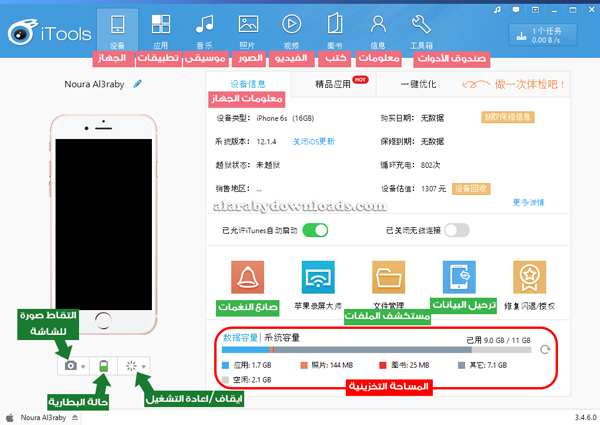This screenshot has width=600, height=425.
Task: Click the Other 7.1 GB legend entry
Action: 483,365
